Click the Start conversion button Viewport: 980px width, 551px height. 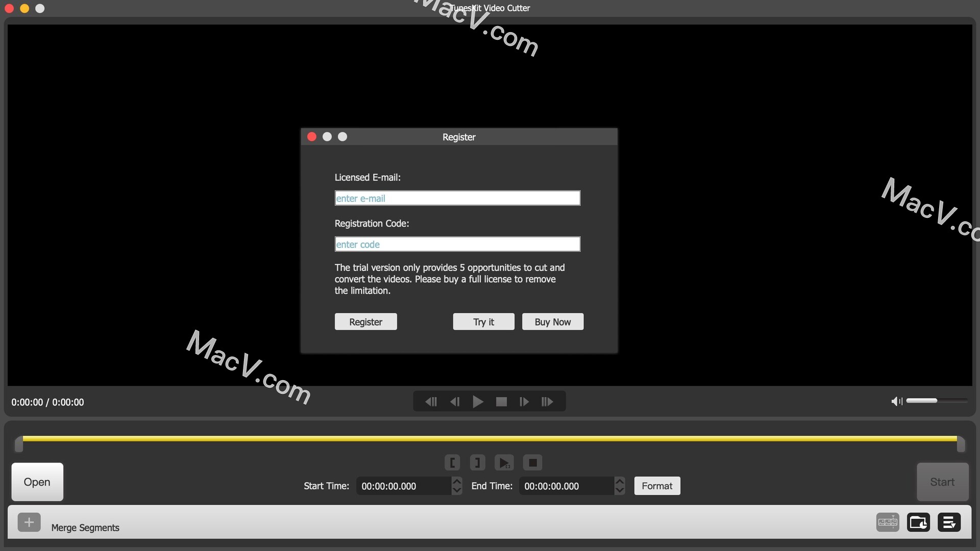pos(943,482)
